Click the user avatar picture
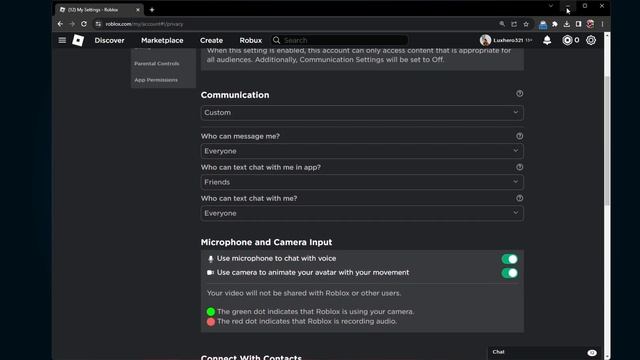 point(485,40)
